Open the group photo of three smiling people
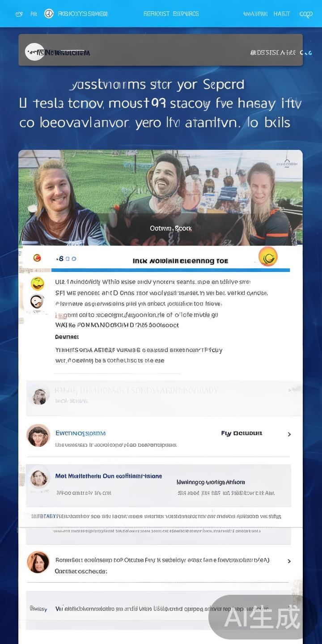The width and height of the screenshot is (322, 644). point(161,198)
